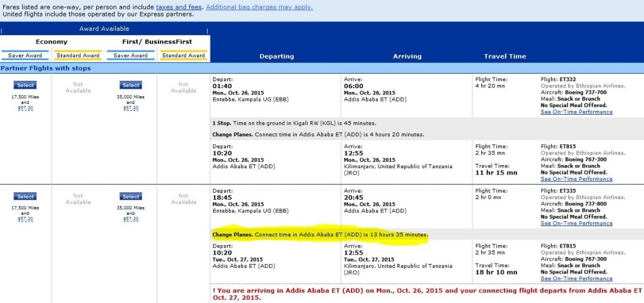Select BusinessFirst Saver Award for ET332 itinerary
This screenshot has height=303, width=644.
[x=131, y=85]
